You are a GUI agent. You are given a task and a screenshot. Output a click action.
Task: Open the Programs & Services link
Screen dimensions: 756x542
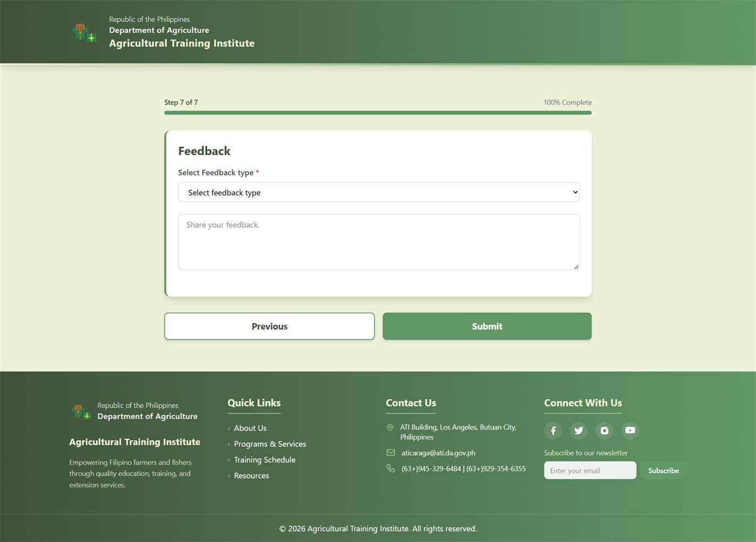coord(270,444)
